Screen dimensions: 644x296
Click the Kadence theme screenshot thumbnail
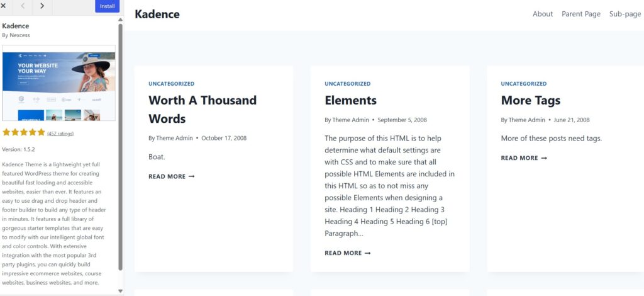click(58, 83)
